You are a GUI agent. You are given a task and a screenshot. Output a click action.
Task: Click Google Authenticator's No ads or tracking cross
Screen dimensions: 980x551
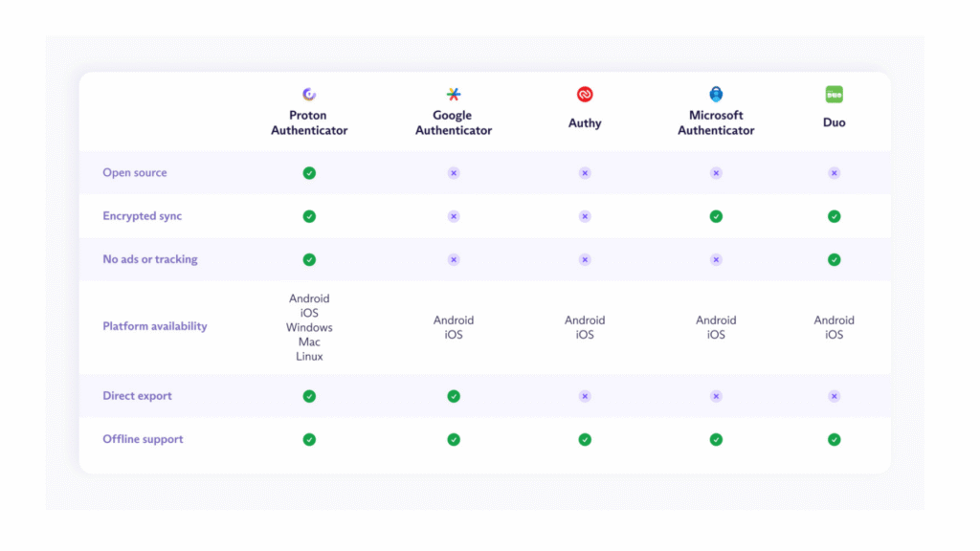pyautogui.click(x=454, y=259)
